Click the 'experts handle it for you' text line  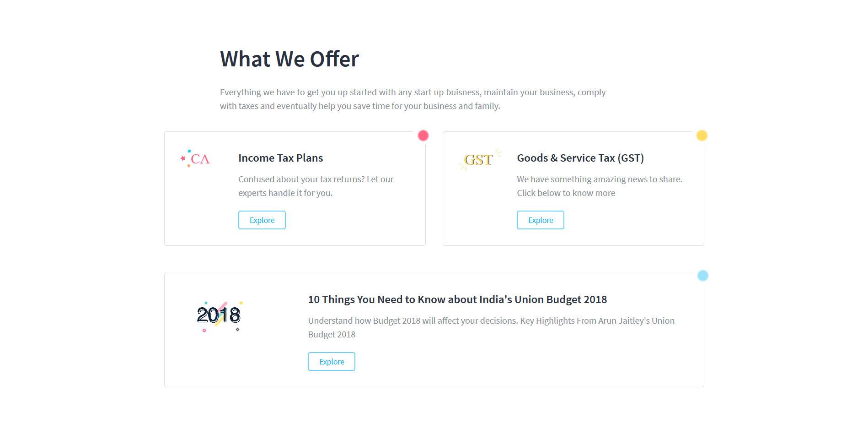[285, 193]
